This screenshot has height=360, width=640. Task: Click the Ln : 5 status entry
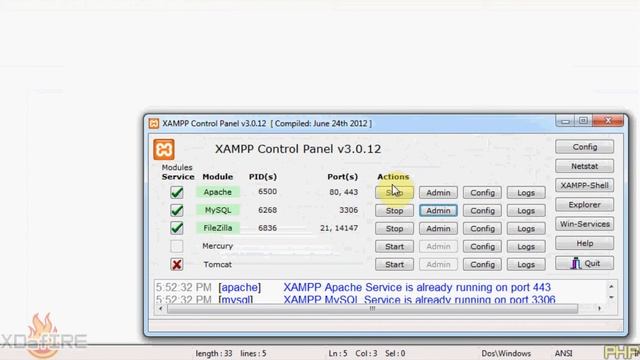[338, 353]
